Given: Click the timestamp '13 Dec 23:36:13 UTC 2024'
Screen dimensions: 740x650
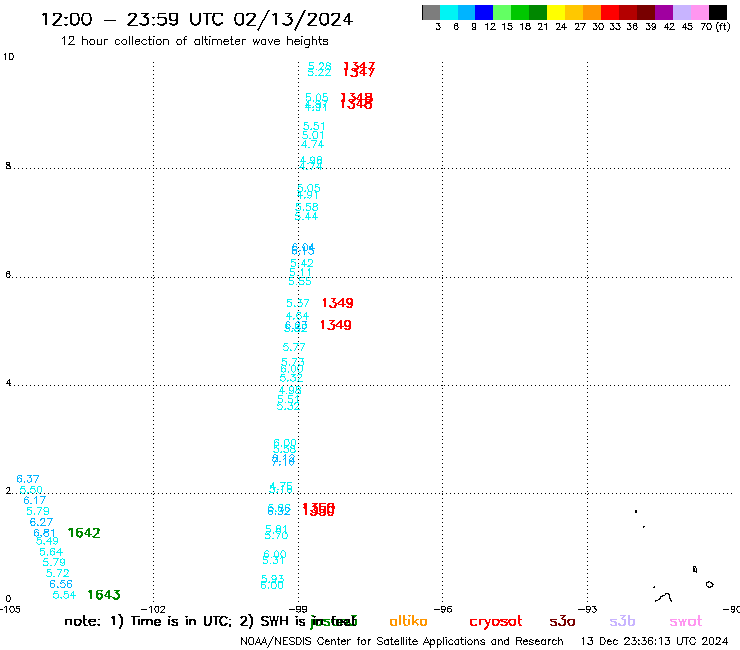Looking at the screenshot, I should [x=655, y=641].
